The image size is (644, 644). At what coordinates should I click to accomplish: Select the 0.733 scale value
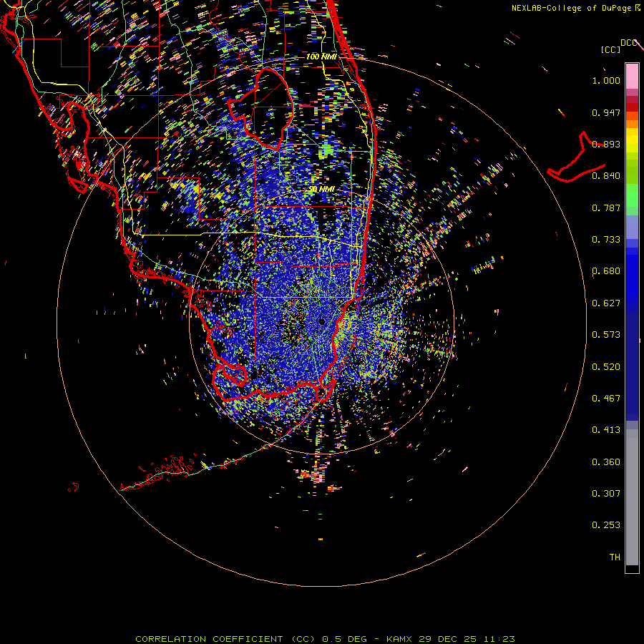(606, 240)
